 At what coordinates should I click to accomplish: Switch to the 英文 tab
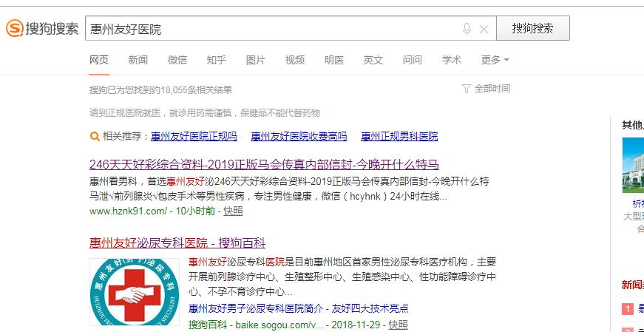(373, 60)
